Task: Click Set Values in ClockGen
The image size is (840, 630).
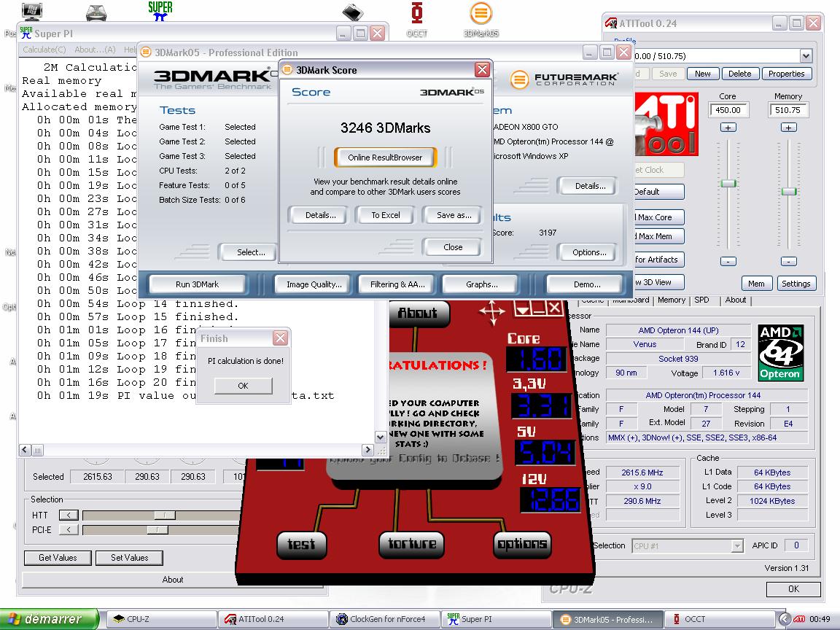Action: point(129,558)
